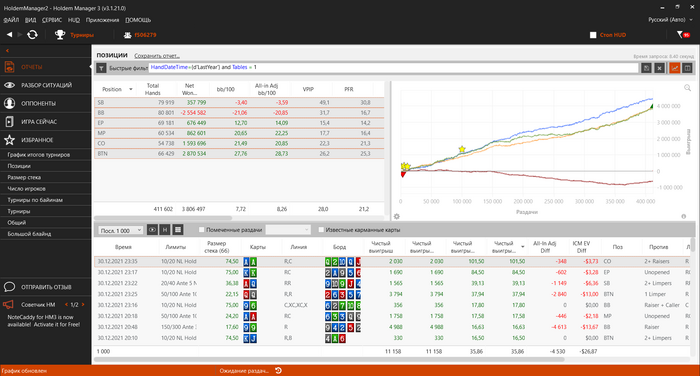700x376 pixels.
Task: Open the Посл. 1 000 hands dropdown
Action: point(121,230)
